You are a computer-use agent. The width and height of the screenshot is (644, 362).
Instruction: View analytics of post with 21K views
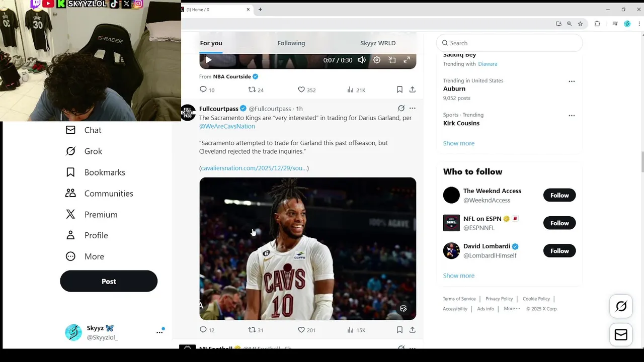click(356, 89)
